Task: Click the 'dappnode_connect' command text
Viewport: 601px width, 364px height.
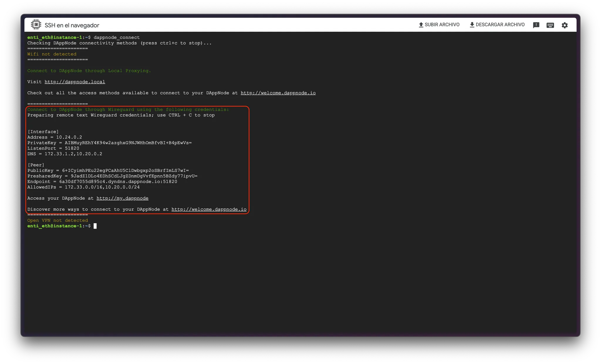Action: click(117, 38)
